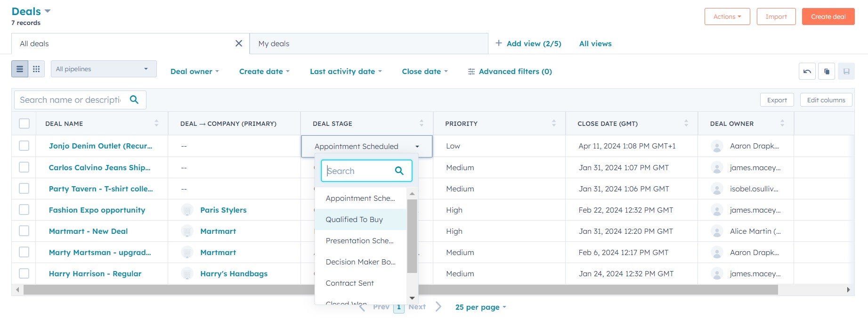Click the Create deal button
The width and height of the screenshot is (868, 330).
coord(828,16)
